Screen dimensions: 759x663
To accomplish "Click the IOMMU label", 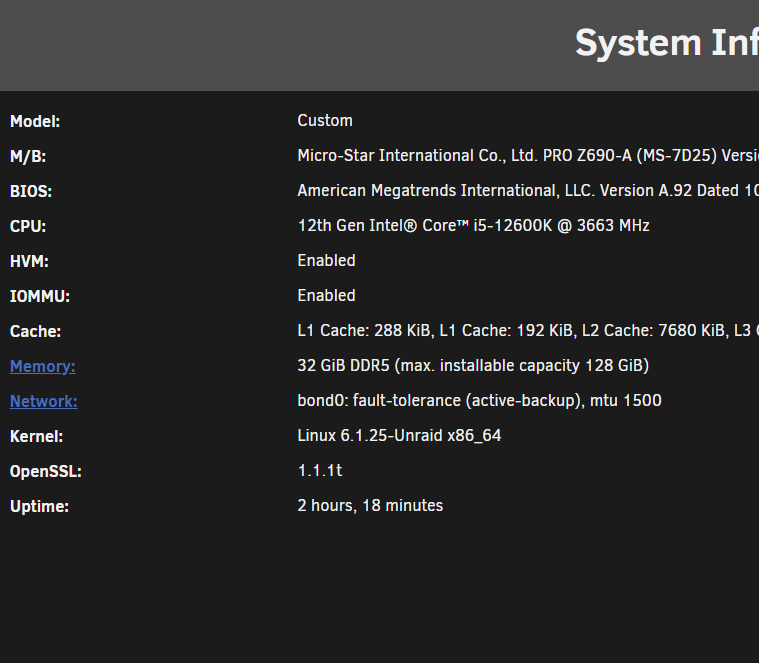I will coord(40,296).
